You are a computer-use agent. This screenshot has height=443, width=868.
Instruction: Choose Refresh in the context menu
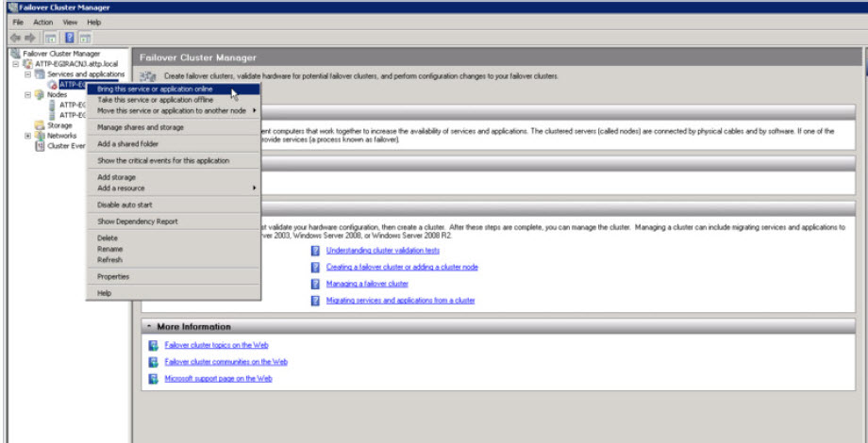click(173, 260)
